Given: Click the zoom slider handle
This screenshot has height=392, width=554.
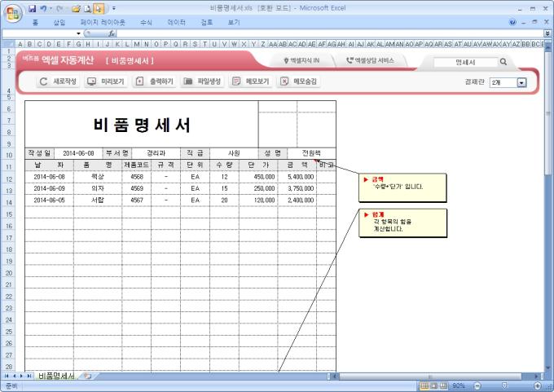Looking at the screenshot, I should [x=504, y=385].
